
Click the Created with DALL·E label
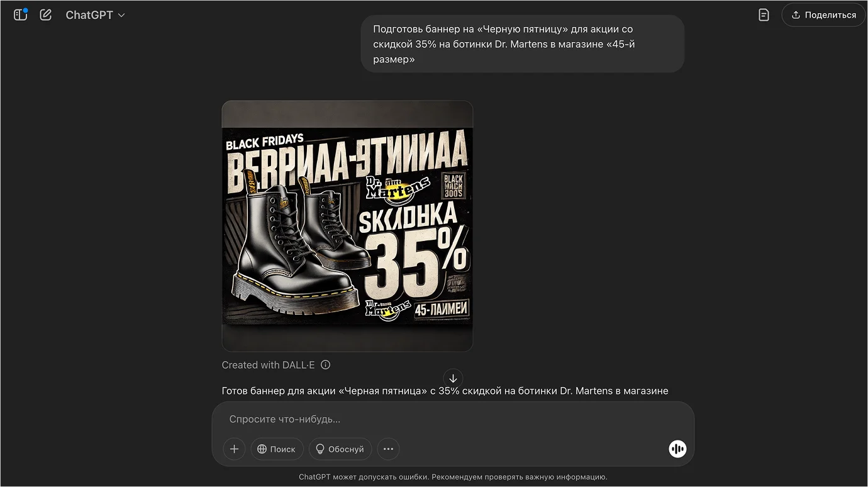[x=269, y=365]
